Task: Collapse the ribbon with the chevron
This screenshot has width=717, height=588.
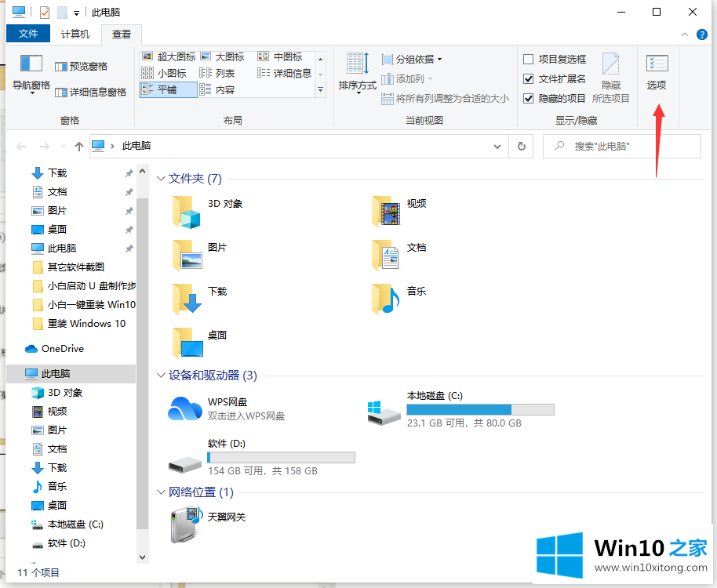Action: (x=685, y=34)
